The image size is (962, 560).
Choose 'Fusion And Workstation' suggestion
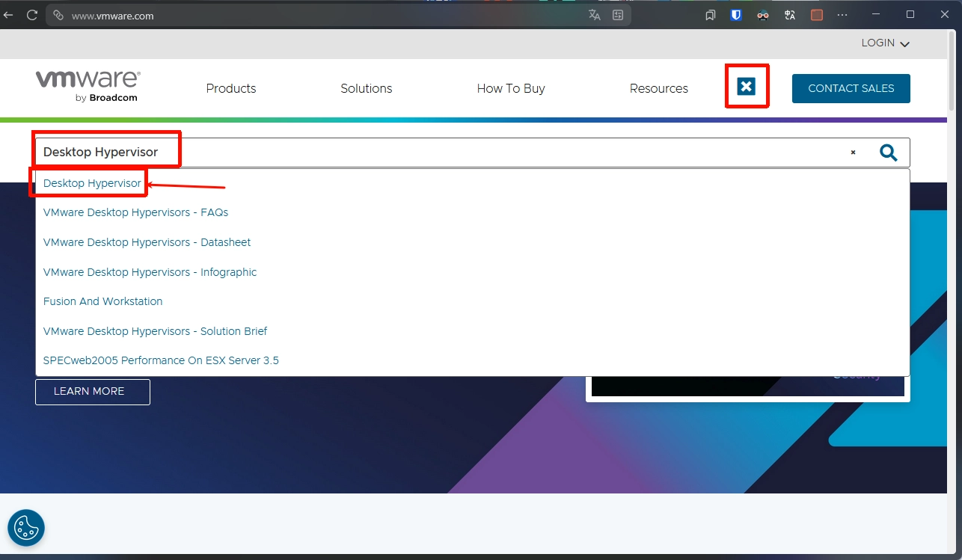(x=102, y=301)
